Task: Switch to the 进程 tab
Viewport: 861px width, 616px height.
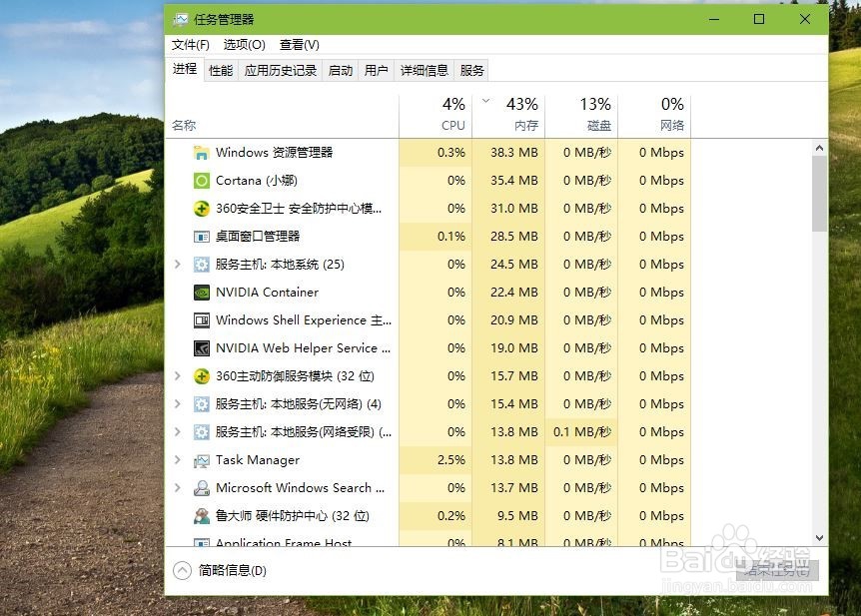Action: (185, 69)
